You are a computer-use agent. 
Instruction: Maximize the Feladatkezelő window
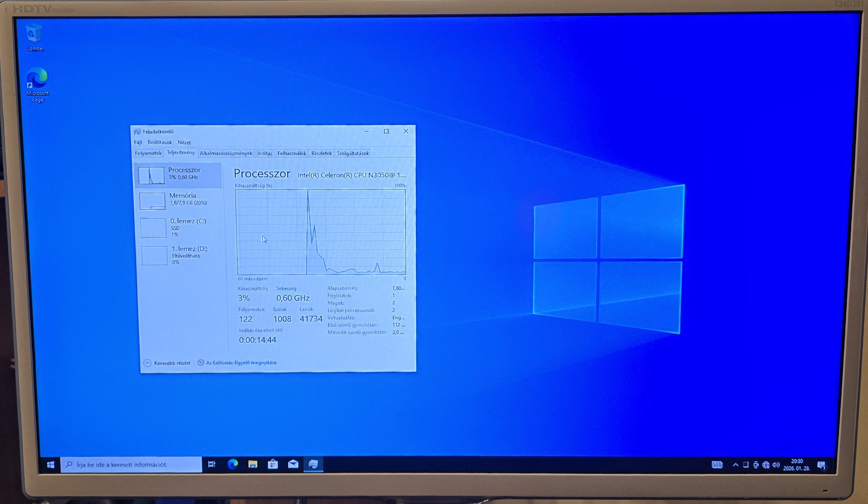pos(386,131)
